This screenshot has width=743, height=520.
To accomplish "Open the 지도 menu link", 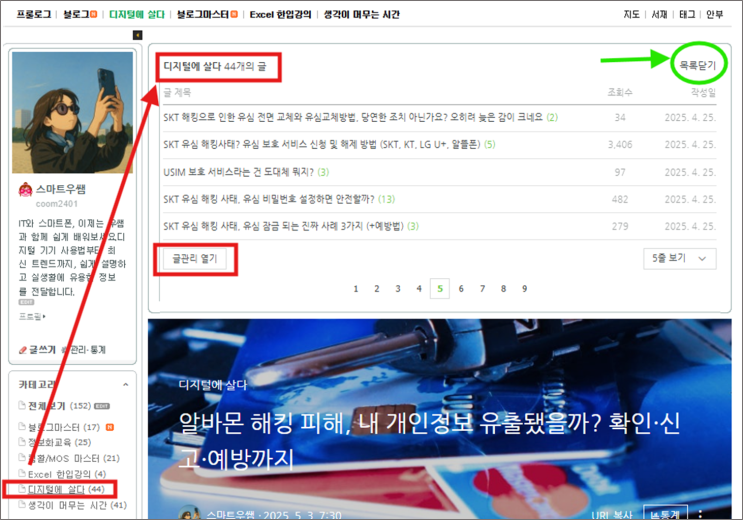I will tap(631, 15).
